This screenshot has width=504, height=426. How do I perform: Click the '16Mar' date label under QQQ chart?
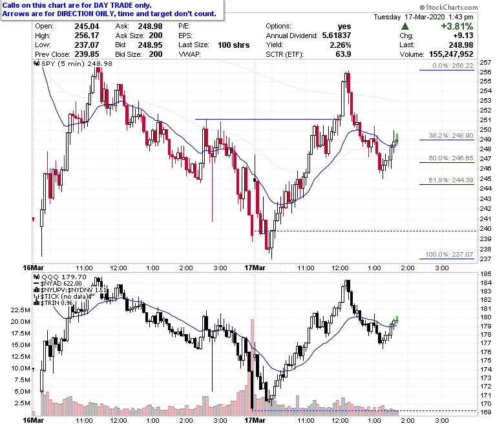pos(34,420)
